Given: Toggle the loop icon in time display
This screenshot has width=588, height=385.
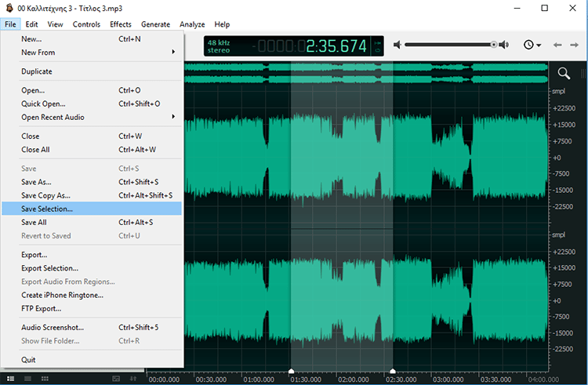Looking at the screenshot, I should [378, 50].
